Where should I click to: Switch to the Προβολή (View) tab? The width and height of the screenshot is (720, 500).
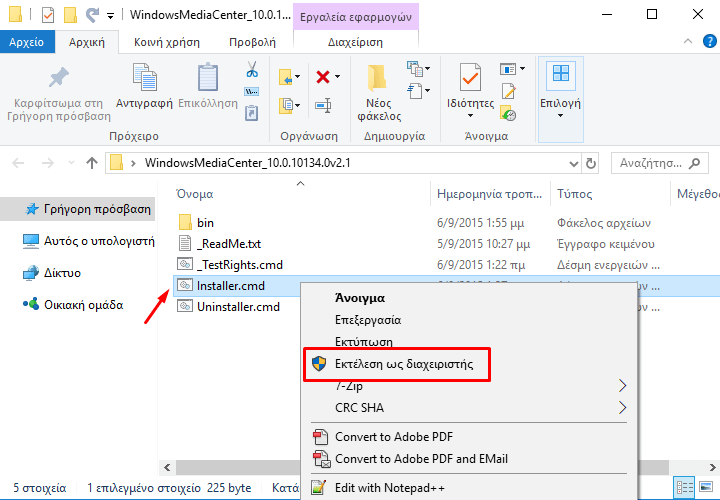click(x=252, y=42)
